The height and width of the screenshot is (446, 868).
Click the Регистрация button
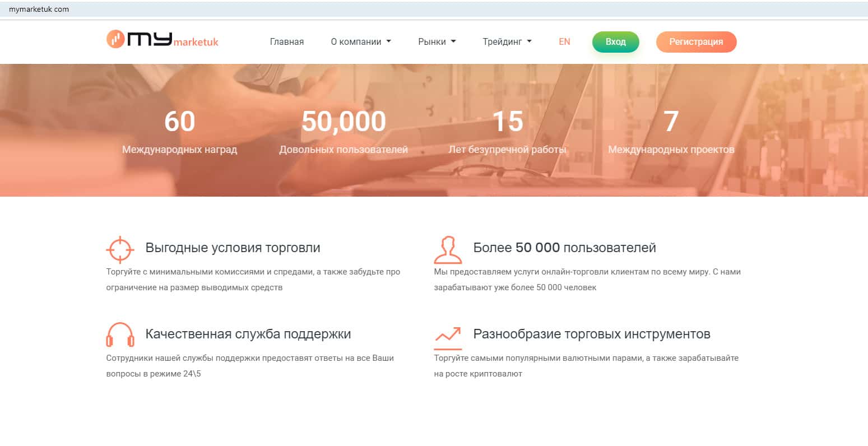696,42
